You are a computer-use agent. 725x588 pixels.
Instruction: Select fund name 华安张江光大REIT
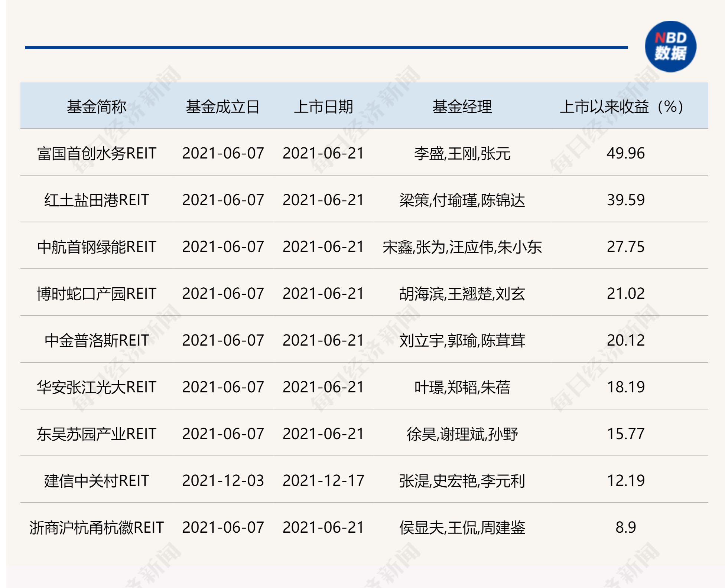(x=97, y=387)
